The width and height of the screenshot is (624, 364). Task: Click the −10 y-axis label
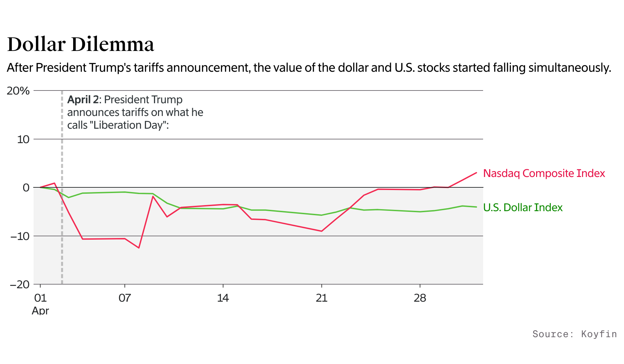pos(20,236)
